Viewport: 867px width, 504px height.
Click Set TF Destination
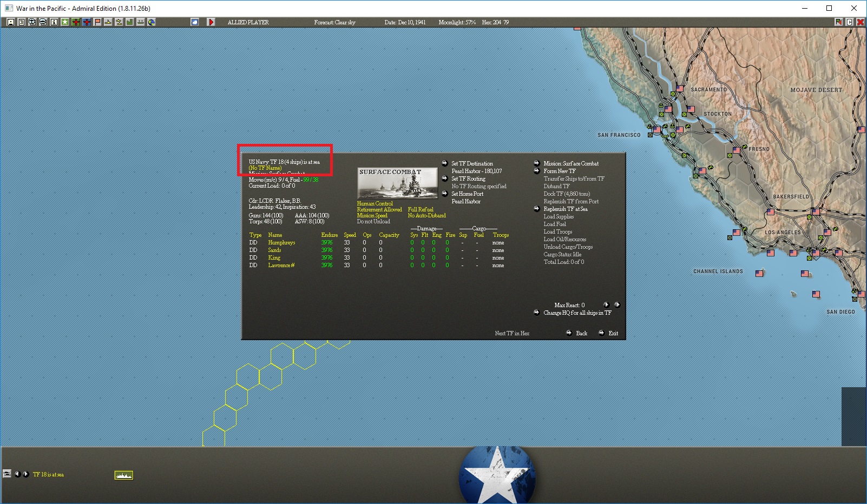[x=472, y=163]
